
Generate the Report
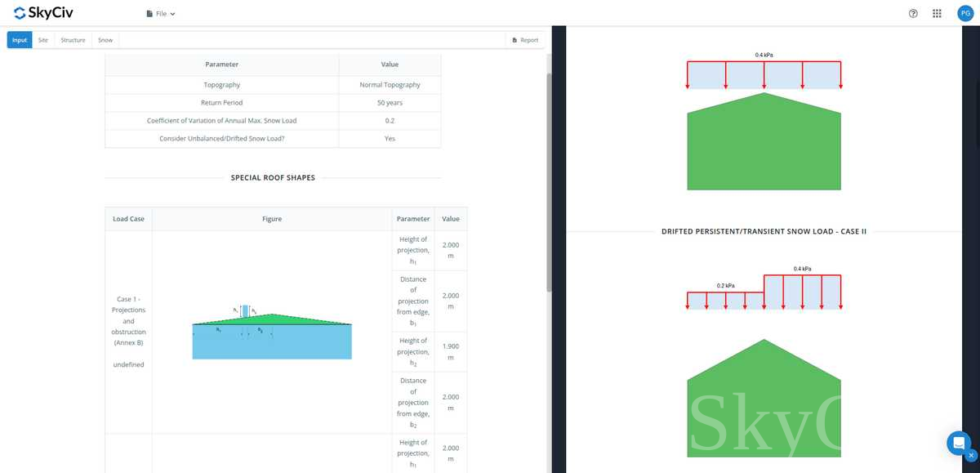tap(524, 40)
